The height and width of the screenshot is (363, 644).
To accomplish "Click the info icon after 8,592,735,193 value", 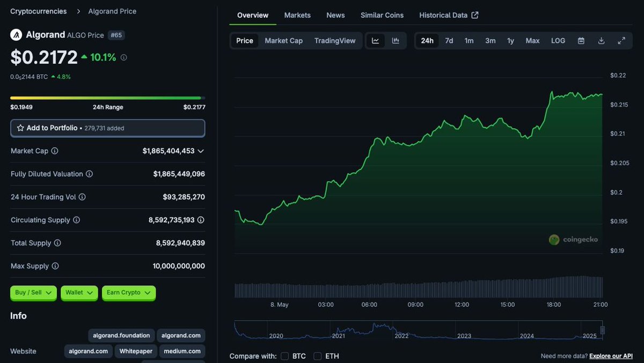I will 201,220.
